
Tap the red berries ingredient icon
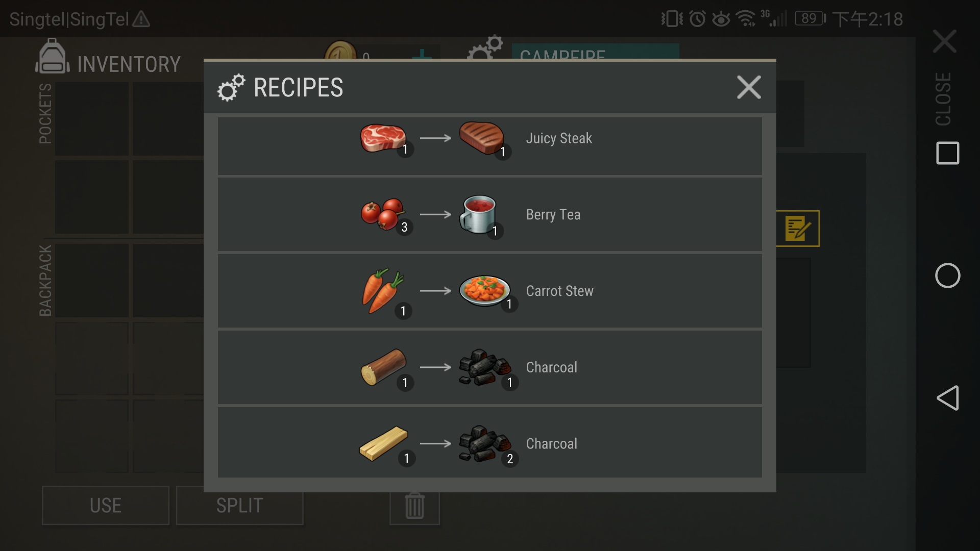(383, 214)
